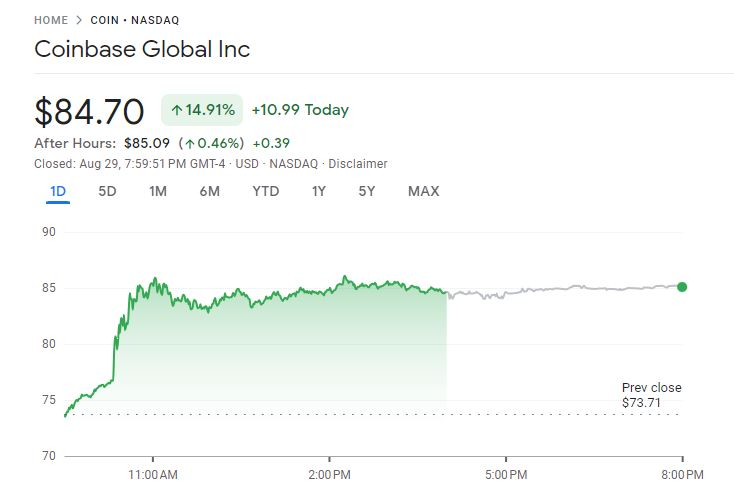Click the green up-arrow in the 14.91% badge
The image size is (734, 488).
(x=176, y=110)
